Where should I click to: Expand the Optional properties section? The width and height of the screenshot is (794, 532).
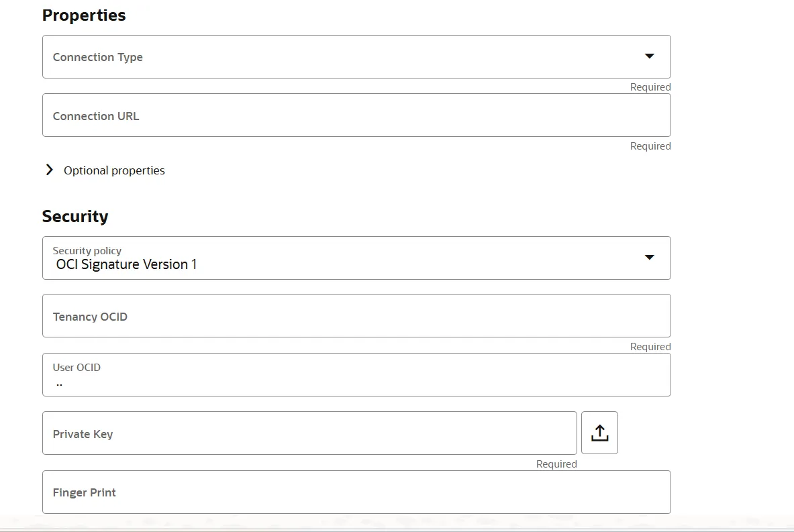click(104, 170)
